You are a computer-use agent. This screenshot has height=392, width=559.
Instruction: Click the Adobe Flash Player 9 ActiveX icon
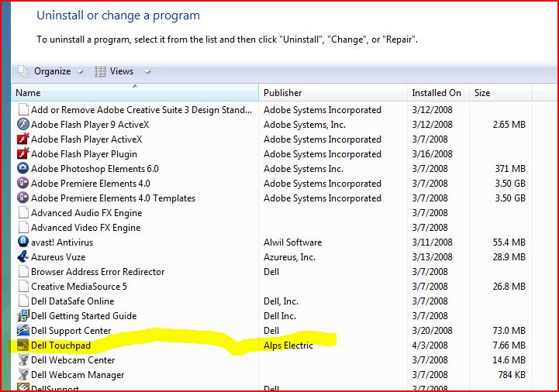click(23, 125)
